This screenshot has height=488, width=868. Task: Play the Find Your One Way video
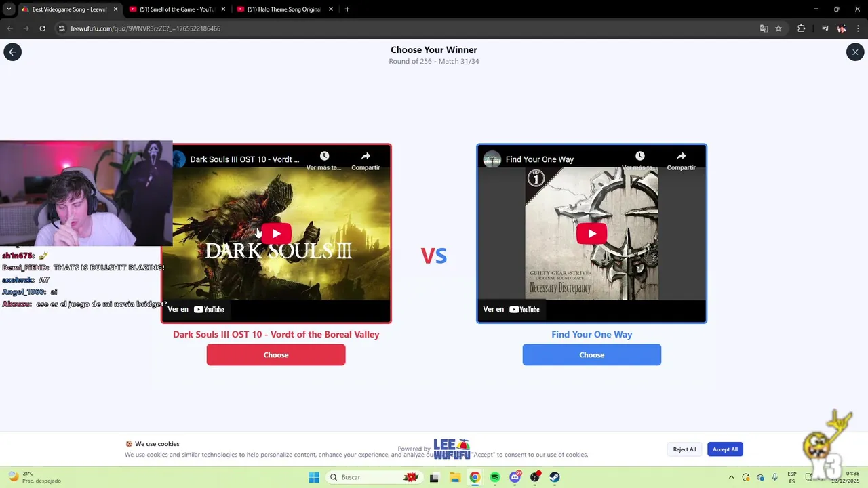tap(592, 234)
